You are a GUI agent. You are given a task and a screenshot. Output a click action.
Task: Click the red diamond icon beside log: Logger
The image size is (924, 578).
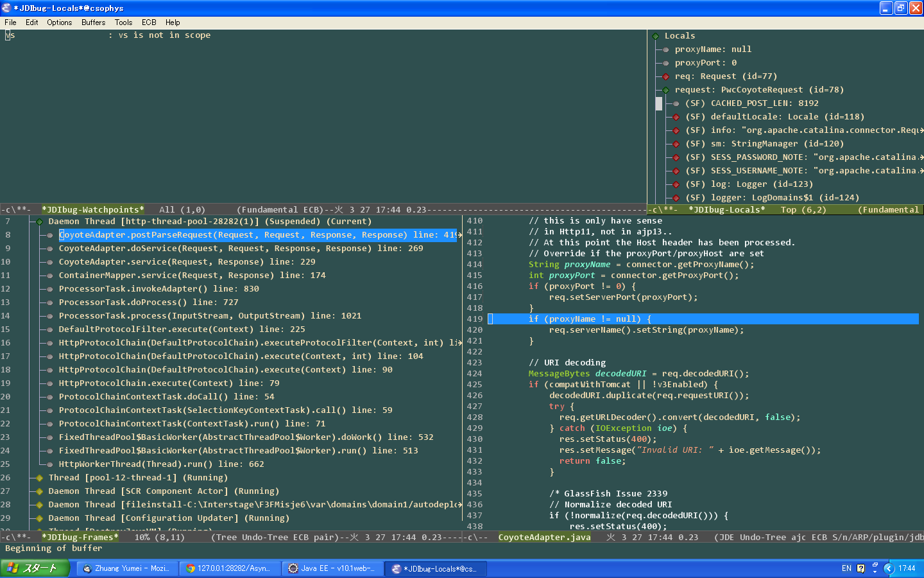click(676, 184)
